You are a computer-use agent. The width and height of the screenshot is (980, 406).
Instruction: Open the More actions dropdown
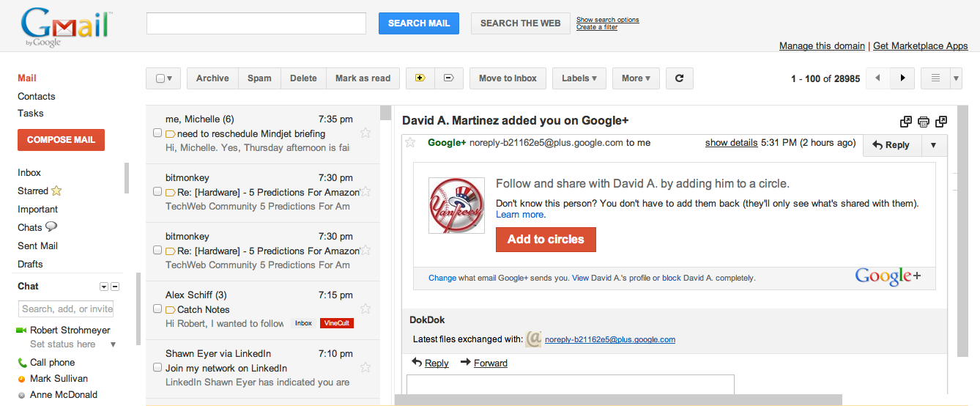click(x=636, y=78)
